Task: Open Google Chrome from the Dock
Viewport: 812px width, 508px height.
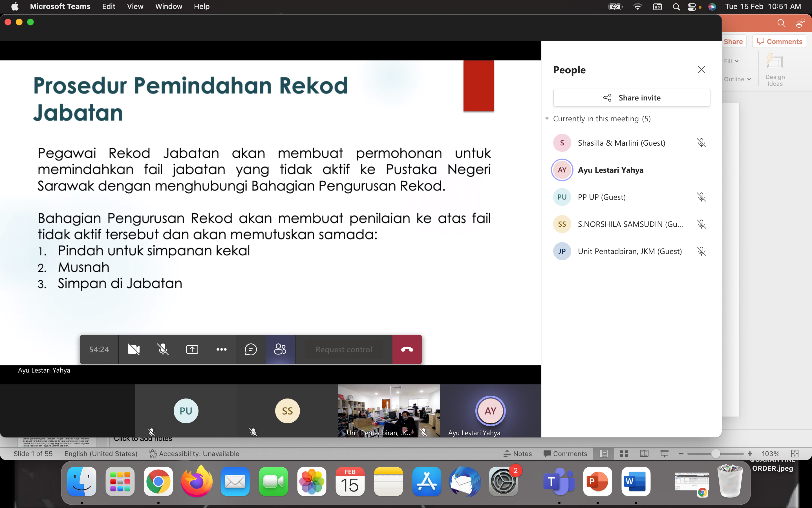Action: (x=158, y=481)
